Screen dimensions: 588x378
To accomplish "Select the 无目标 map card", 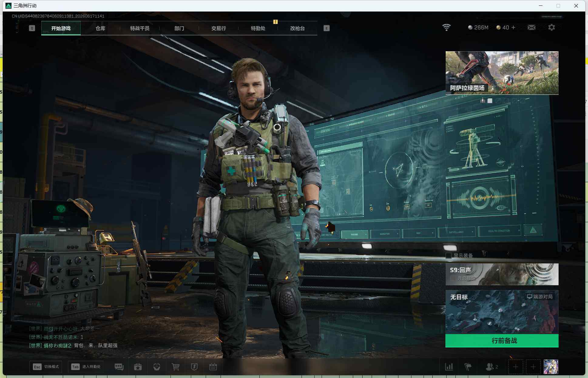I will [x=502, y=312].
